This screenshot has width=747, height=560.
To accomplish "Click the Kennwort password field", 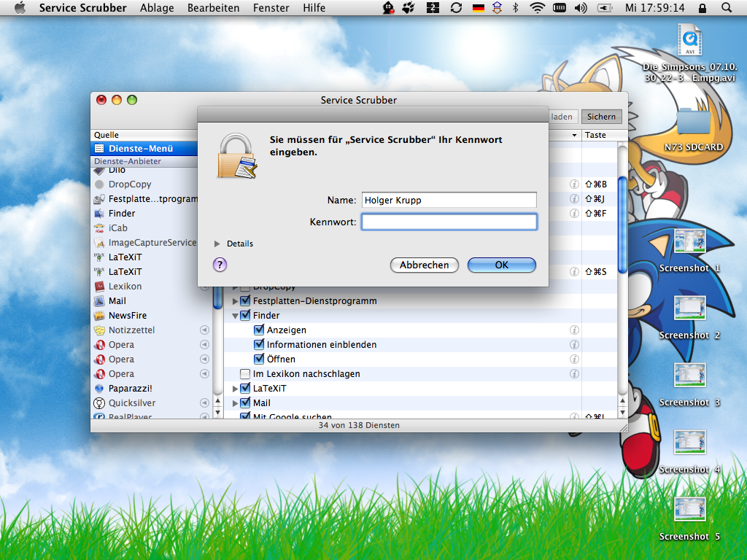I will (x=449, y=222).
